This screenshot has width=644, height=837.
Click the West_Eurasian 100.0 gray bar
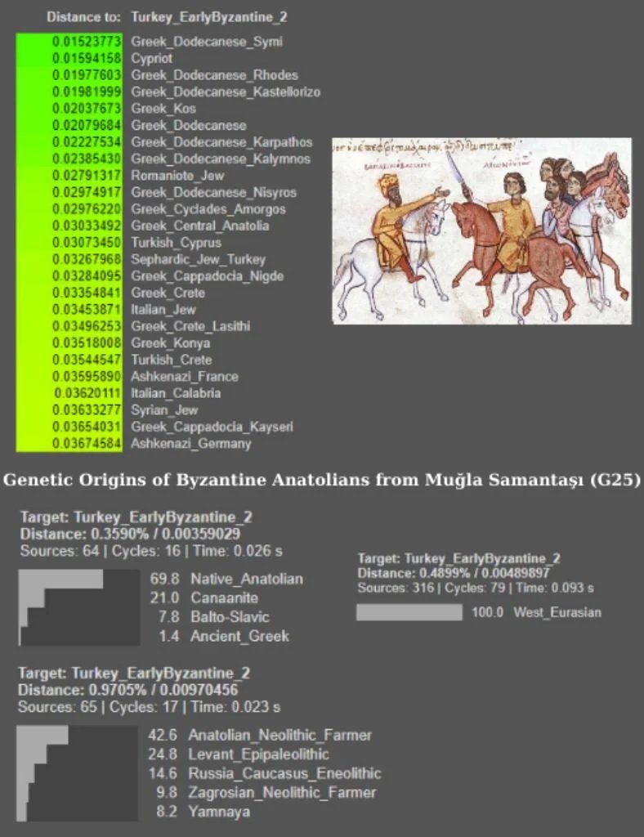pos(409,612)
